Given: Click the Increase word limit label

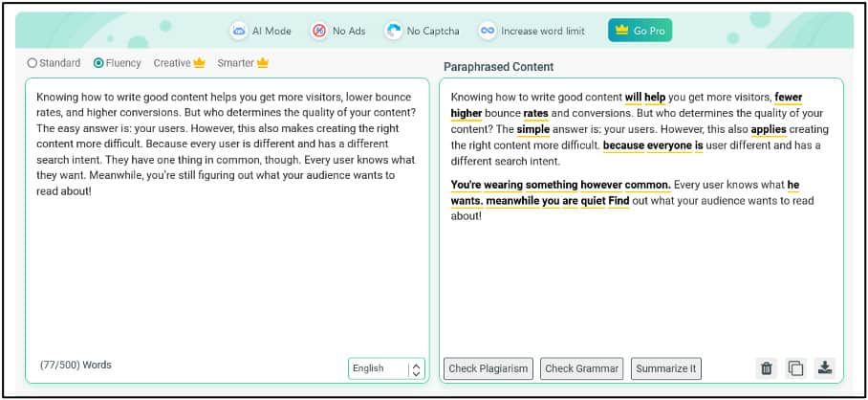Looking at the screenshot, I should [543, 31].
